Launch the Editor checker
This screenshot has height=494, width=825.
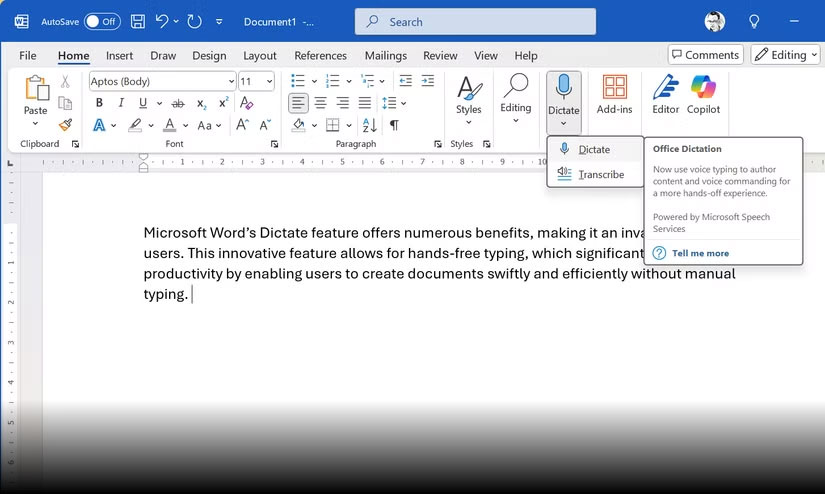coord(665,94)
